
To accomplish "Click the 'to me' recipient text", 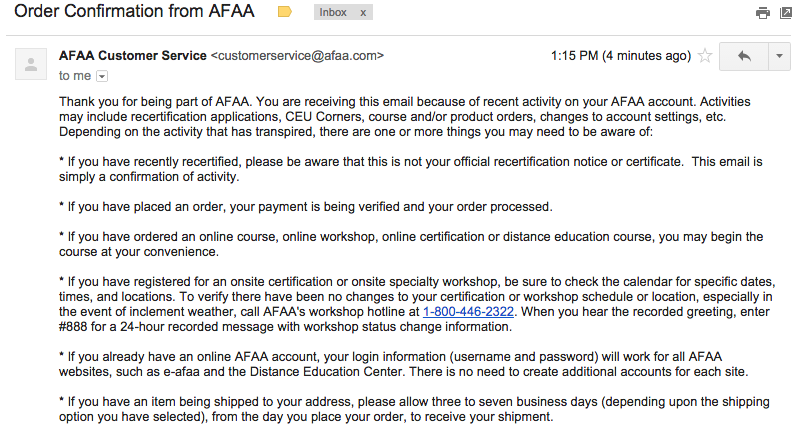I will click(75, 75).
